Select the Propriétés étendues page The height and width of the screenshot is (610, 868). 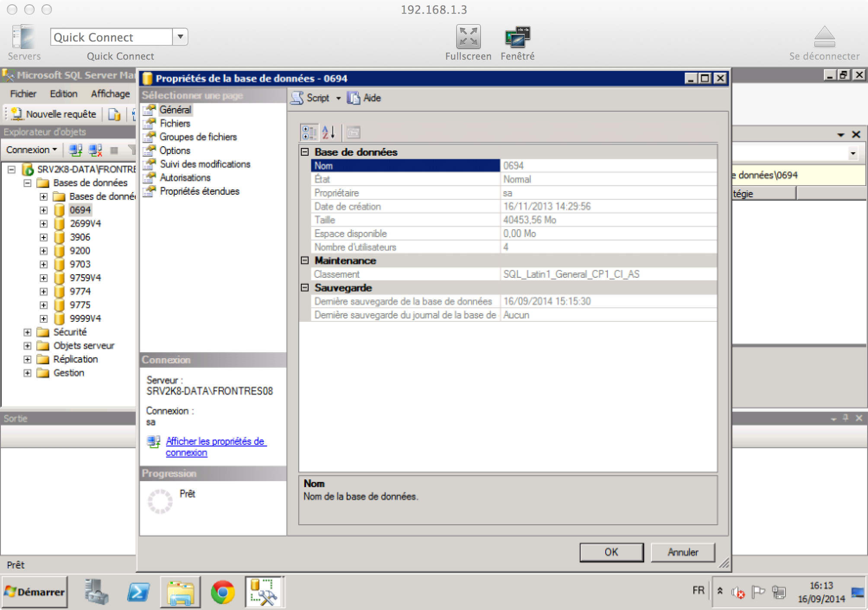point(199,192)
